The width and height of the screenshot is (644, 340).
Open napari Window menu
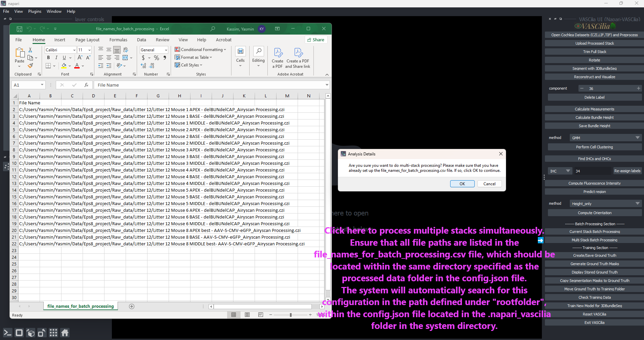54,11
